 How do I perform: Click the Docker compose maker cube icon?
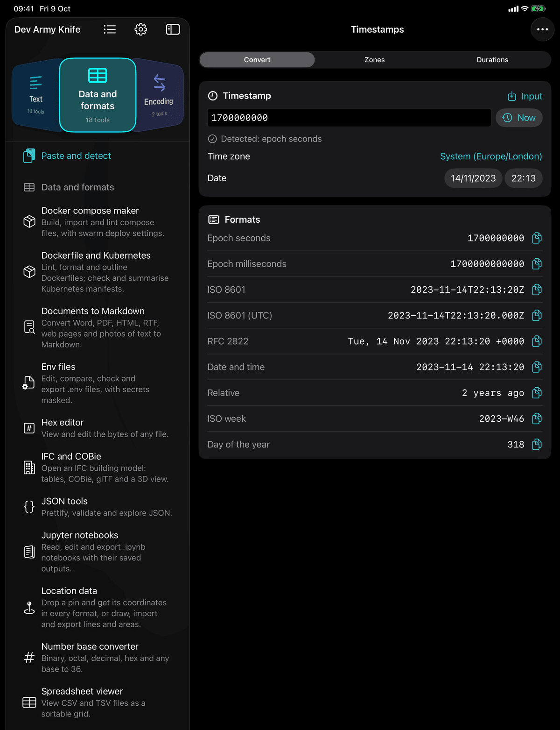tap(29, 221)
